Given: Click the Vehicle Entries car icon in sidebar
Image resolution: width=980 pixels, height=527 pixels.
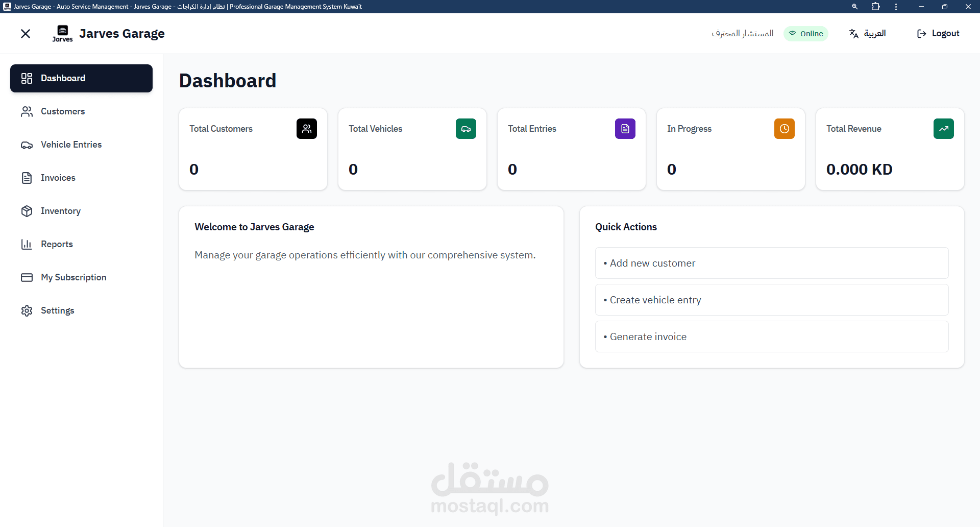Looking at the screenshot, I should [27, 145].
